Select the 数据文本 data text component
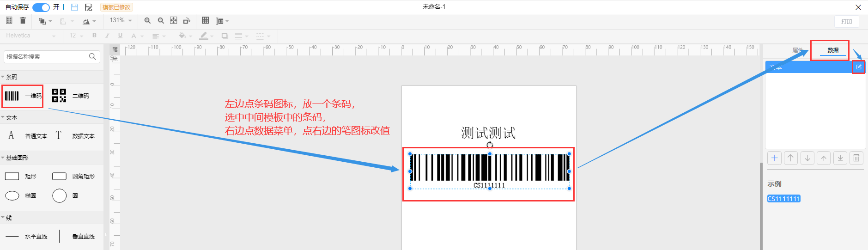 pyautogui.click(x=75, y=135)
